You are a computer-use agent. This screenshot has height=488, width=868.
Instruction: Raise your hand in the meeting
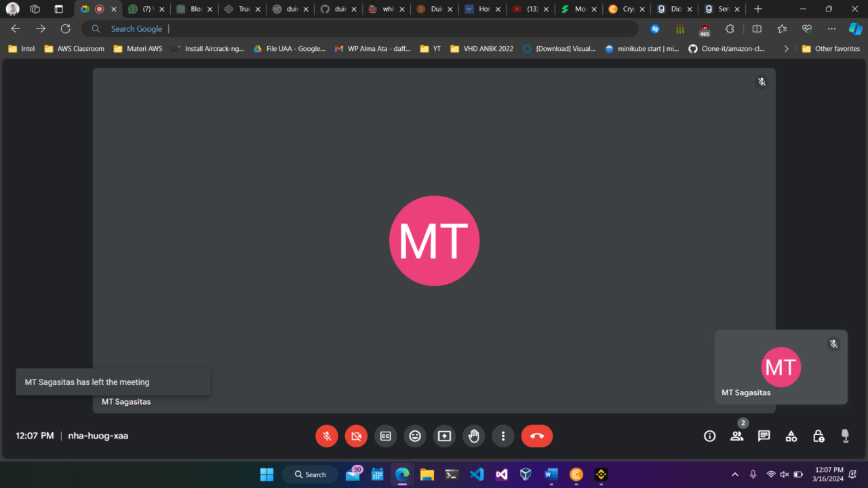473,436
